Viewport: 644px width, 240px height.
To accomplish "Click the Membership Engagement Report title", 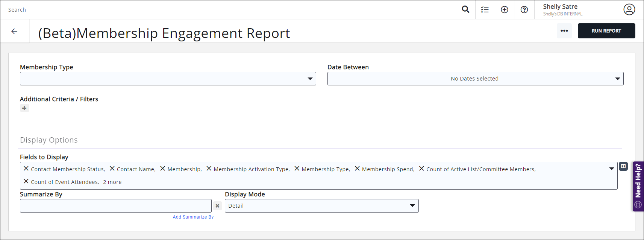I will [164, 33].
